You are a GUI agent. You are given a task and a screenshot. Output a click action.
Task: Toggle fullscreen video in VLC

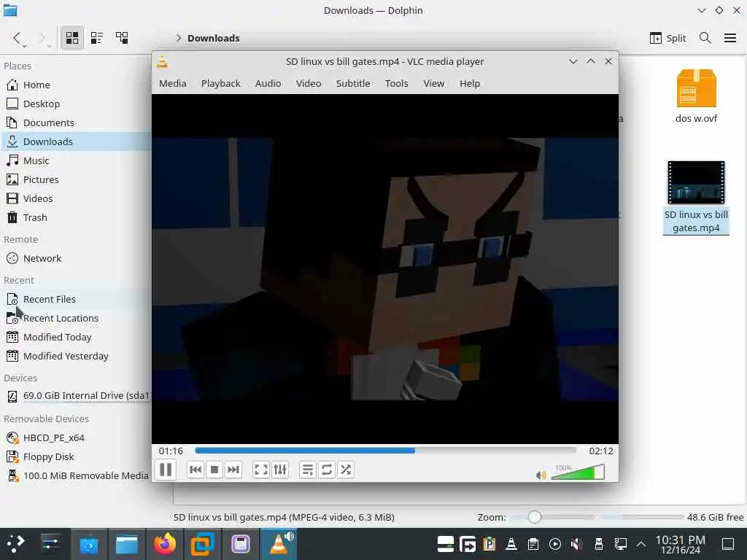261,470
